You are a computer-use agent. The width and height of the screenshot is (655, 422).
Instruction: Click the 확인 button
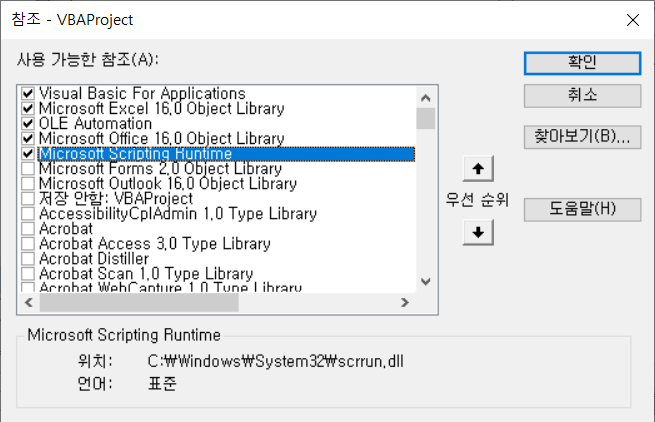point(582,63)
